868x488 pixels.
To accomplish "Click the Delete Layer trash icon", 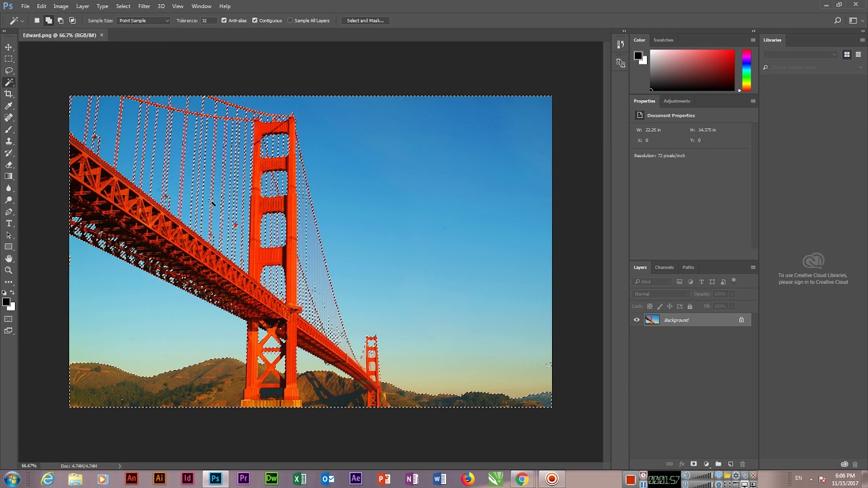I will pyautogui.click(x=742, y=464).
